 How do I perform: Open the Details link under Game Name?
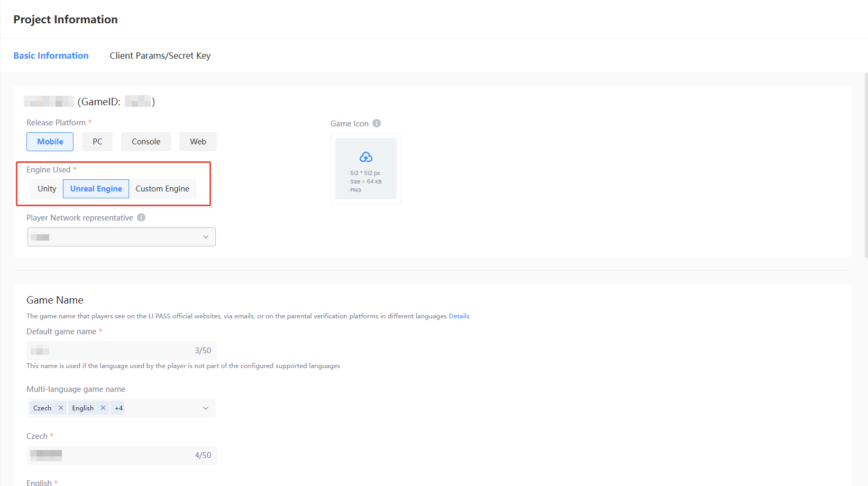[459, 316]
